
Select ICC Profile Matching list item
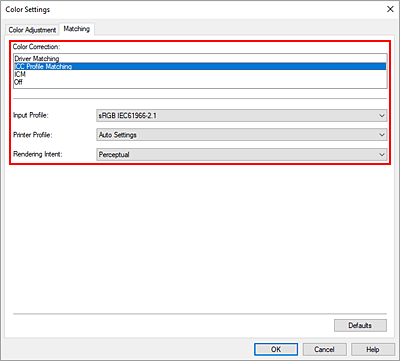[200, 66]
